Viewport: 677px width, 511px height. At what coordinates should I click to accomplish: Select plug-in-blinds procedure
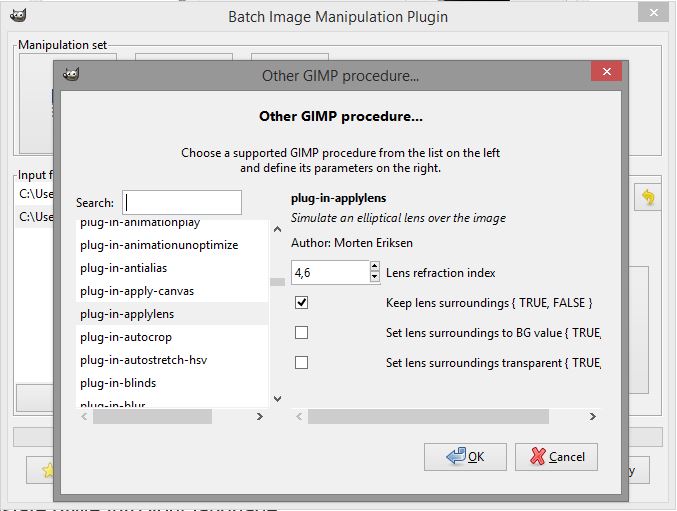click(172, 383)
